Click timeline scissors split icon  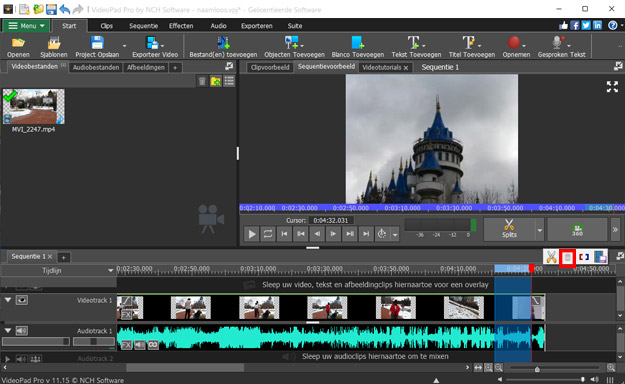click(x=551, y=257)
